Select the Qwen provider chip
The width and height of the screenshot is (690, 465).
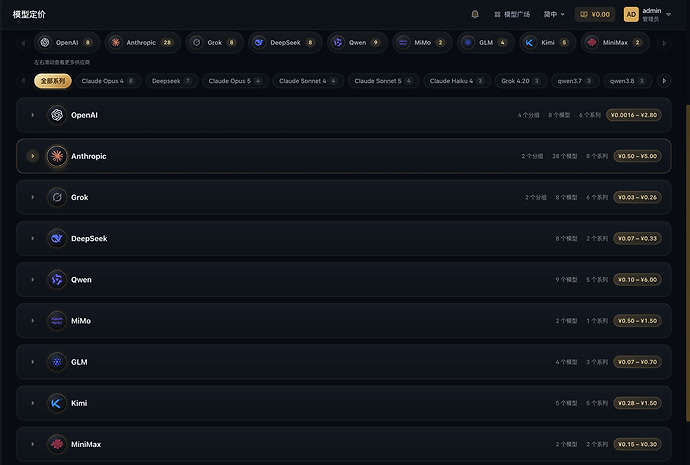pyautogui.click(x=357, y=43)
